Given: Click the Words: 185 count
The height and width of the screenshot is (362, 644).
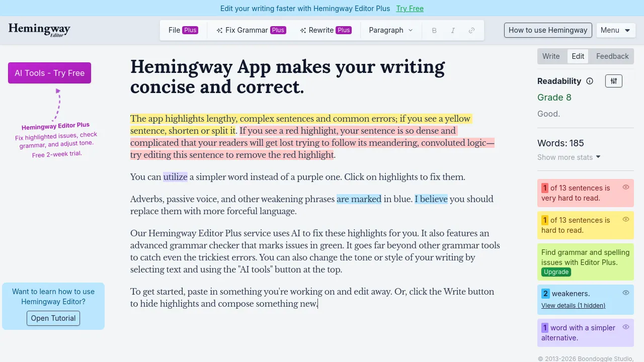Looking at the screenshot, I should coord(560,143).
